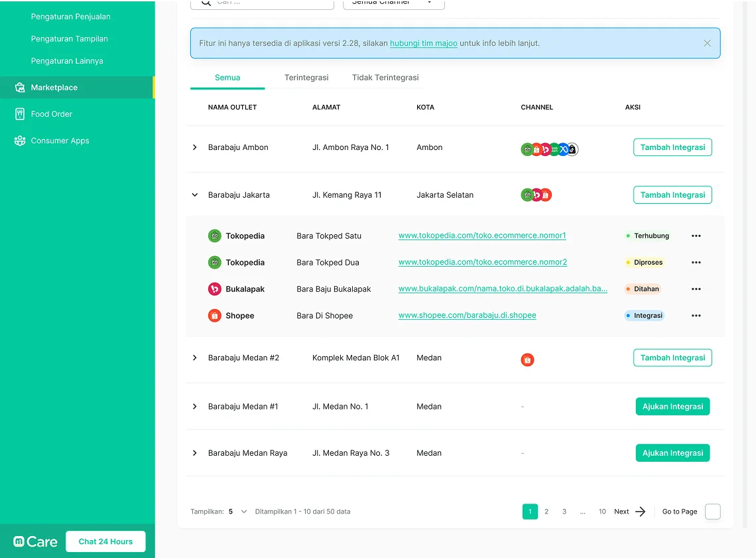Click Ajukan Integrasi for Barabaju Medan #1
This screenshot has height=558, width=756.
672,407
